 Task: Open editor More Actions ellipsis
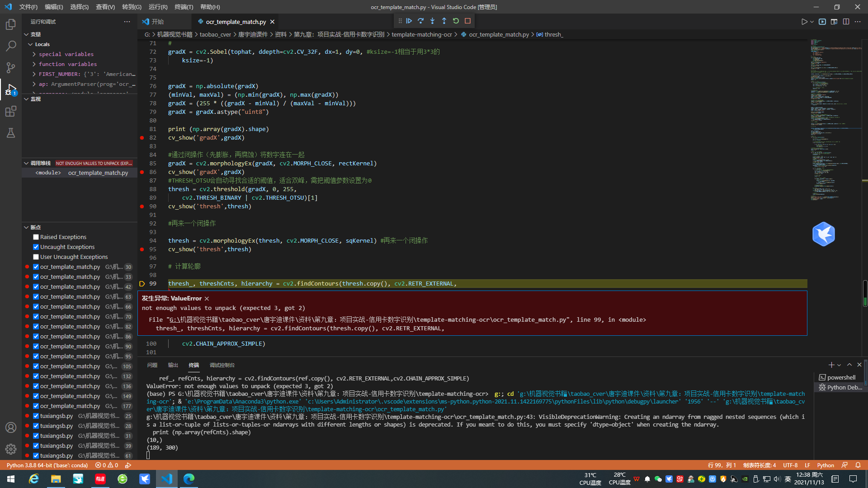[858, 22]
